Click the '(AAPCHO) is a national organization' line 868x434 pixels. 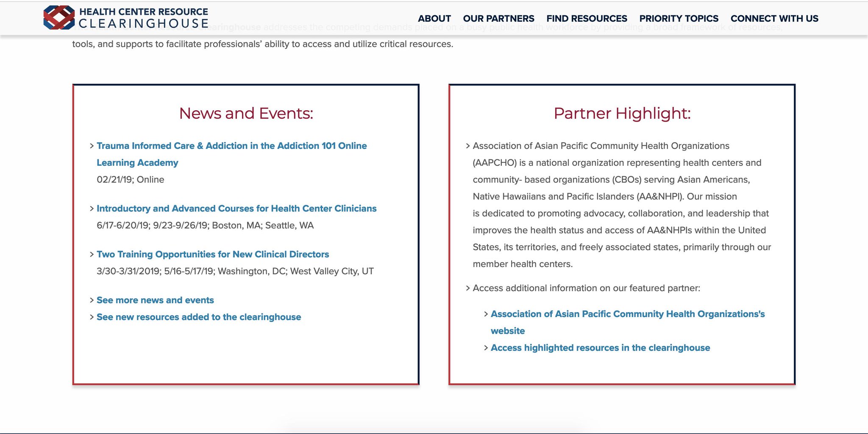(617, 163)
